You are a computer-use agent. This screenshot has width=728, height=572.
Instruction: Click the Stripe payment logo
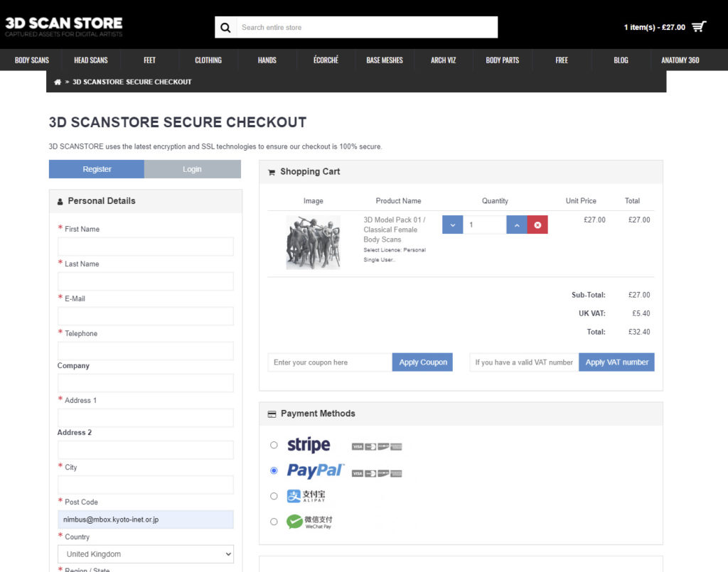tap(309, 446)
